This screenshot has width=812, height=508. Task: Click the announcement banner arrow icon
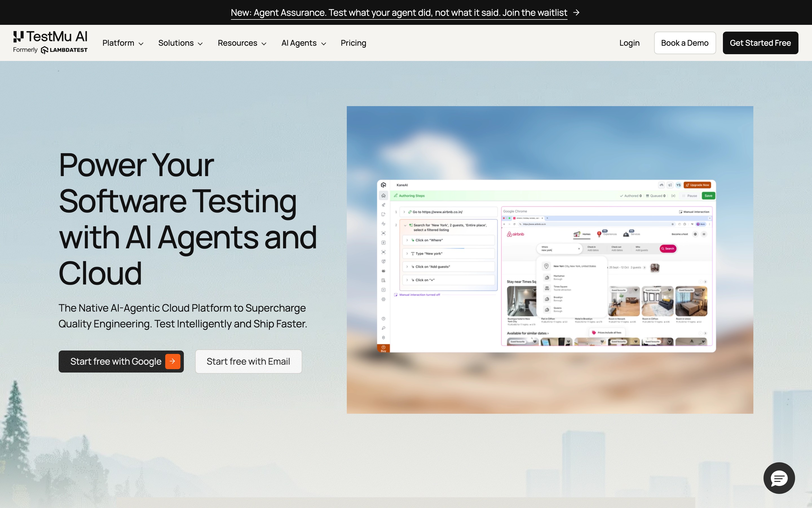tap(576, 12)
